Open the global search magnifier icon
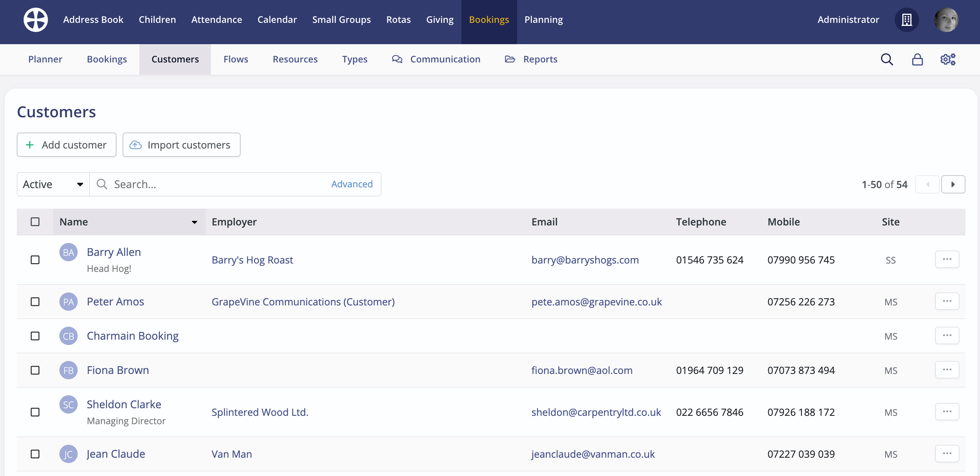The image size is (980, 476). 887,59
